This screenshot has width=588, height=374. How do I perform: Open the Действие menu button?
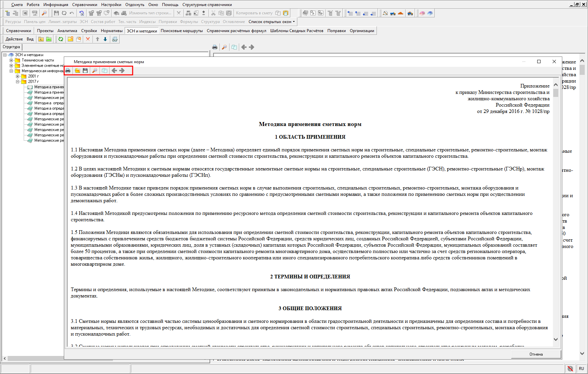click(14, 39)
